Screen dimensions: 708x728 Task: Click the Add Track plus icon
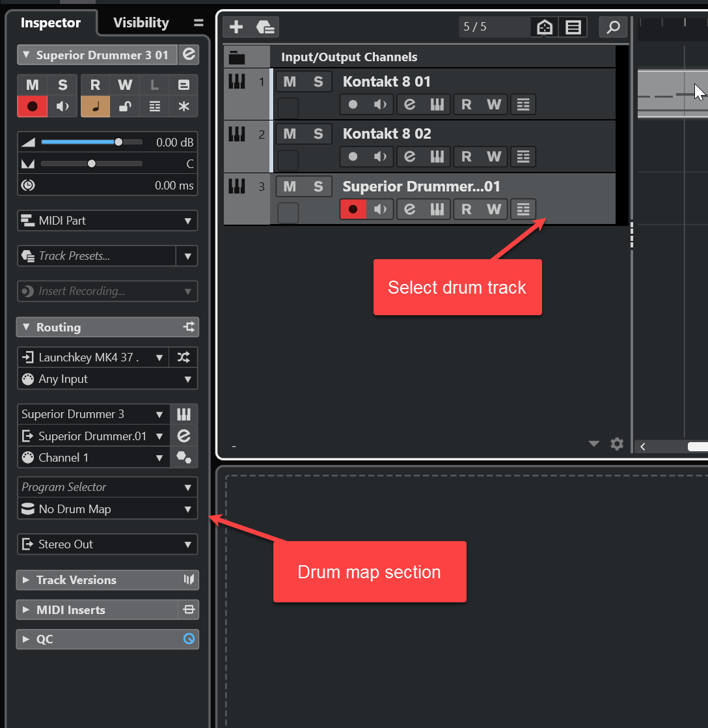[236, 27]
